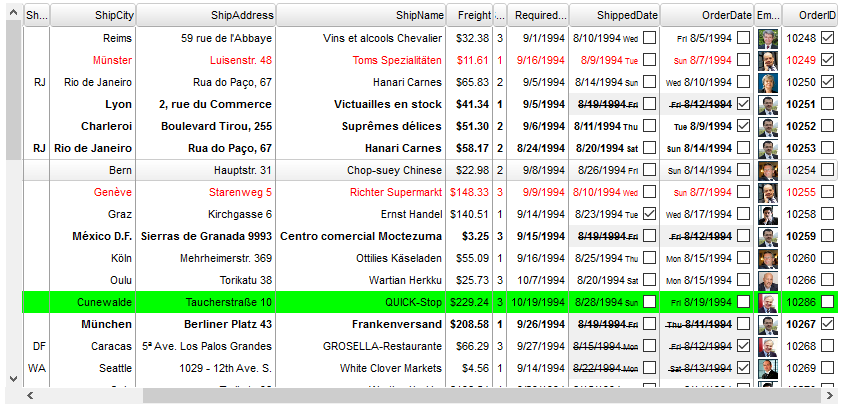Click the ShippedDate column header

(x=614, y=15)
